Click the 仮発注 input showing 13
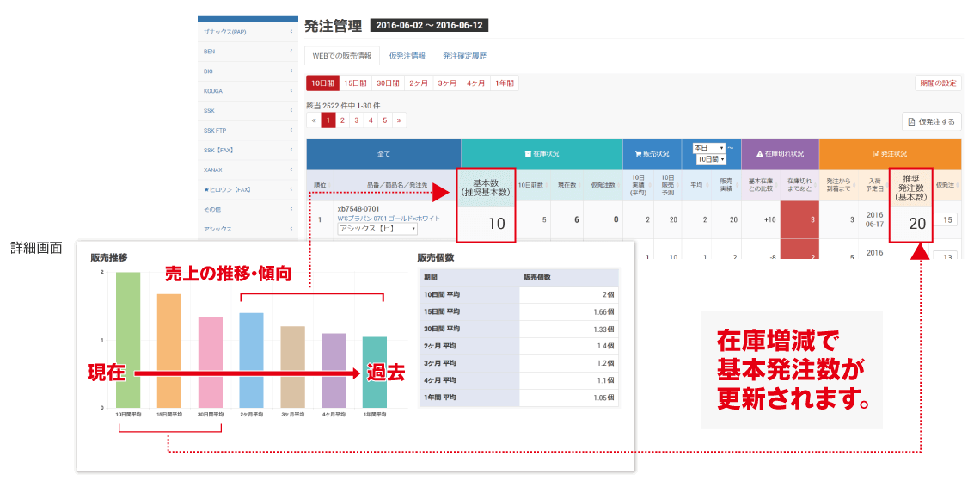Image resolution: width=980 pixels, height=487 pixels. point(946,255)
